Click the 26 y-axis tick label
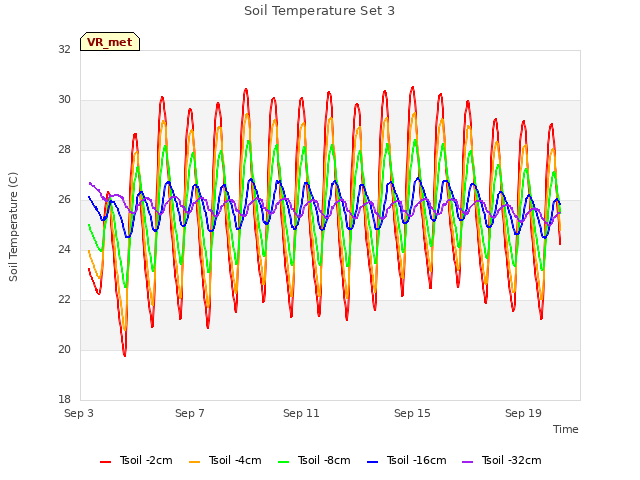Viewport: 640px width, 480px height. (x=64, y=200)
